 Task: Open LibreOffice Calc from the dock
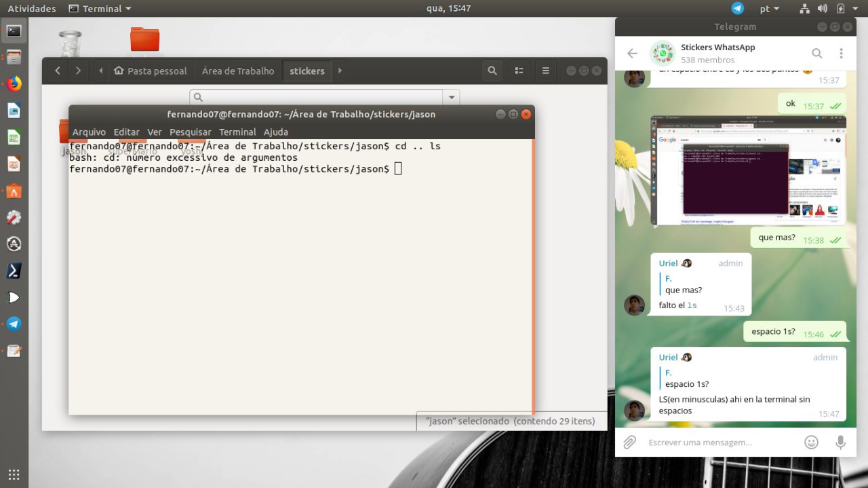pos(14,137)
